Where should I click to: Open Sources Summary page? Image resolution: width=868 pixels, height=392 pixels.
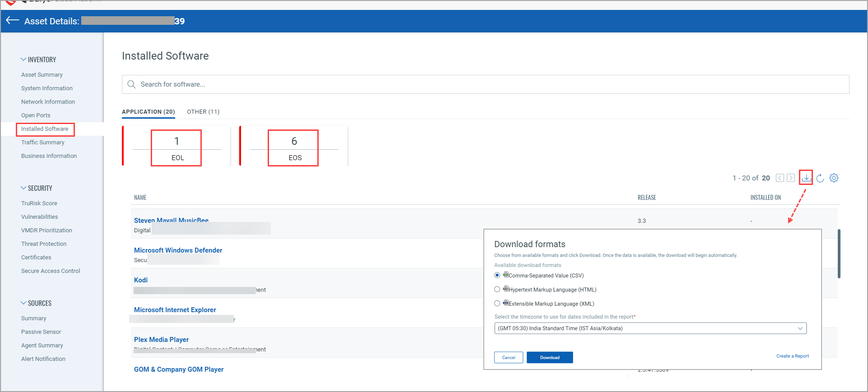pyautogui.click(x=34, y=318)
